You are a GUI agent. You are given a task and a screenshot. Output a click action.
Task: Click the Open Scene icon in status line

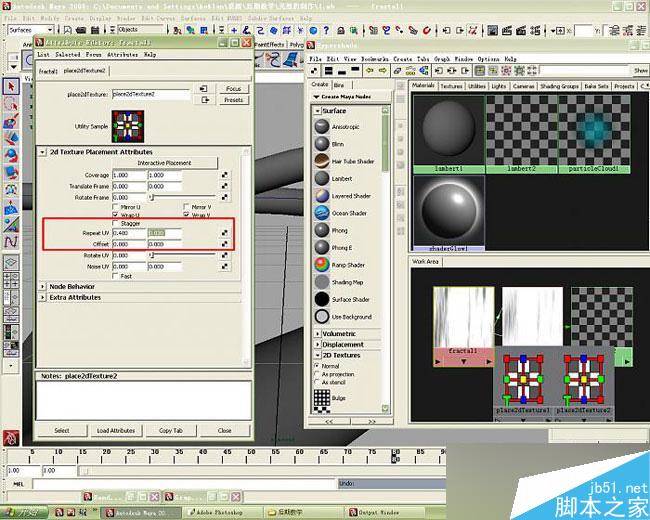[81, 30]
